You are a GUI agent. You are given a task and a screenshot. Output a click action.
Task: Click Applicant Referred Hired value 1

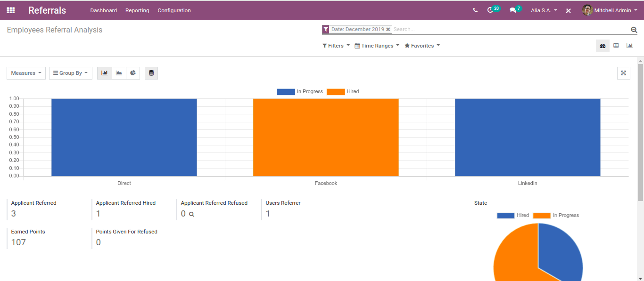pos(98,214)
